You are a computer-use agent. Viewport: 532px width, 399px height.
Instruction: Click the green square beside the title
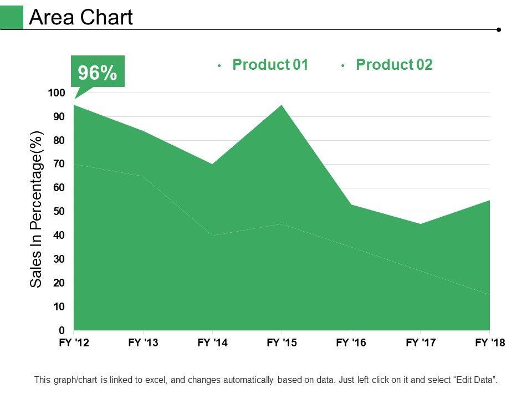(12, 17)
